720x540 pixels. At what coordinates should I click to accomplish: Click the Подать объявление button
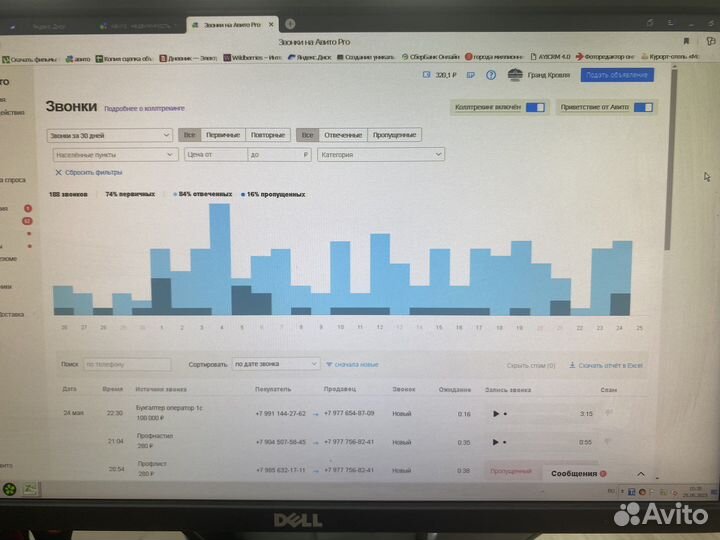pos(617,75)
